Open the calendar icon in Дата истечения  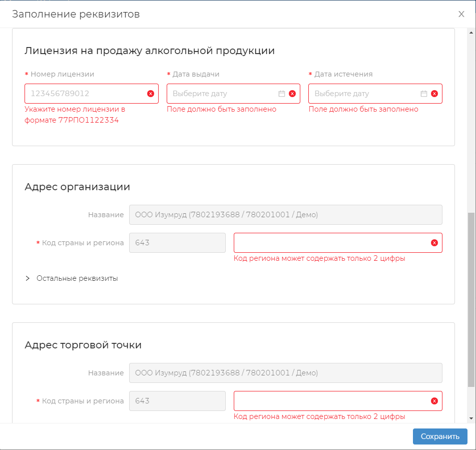[424, 94]
